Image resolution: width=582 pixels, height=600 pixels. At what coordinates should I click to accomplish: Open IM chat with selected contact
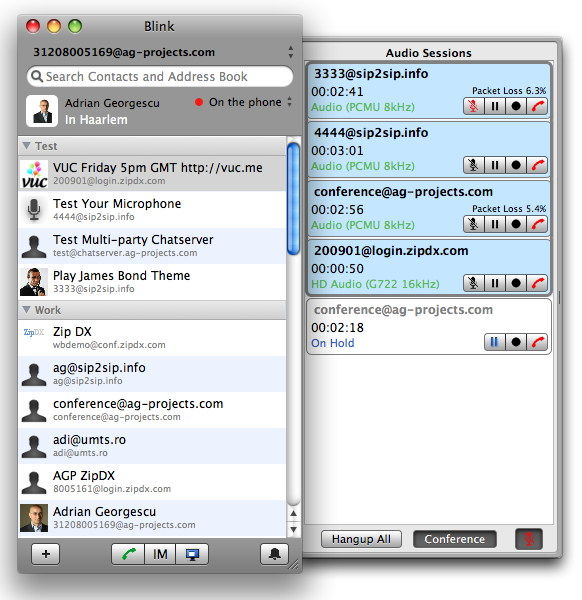click(160, 554)
